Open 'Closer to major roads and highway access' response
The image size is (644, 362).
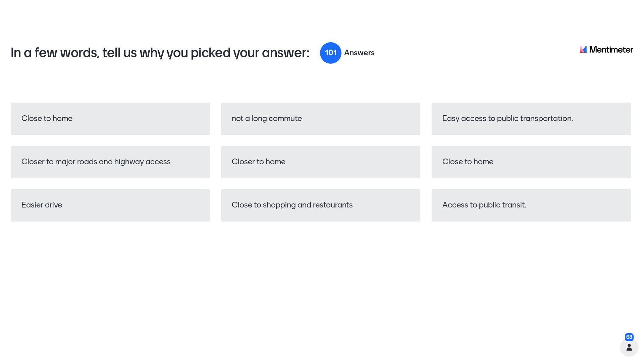coord(110,162)
